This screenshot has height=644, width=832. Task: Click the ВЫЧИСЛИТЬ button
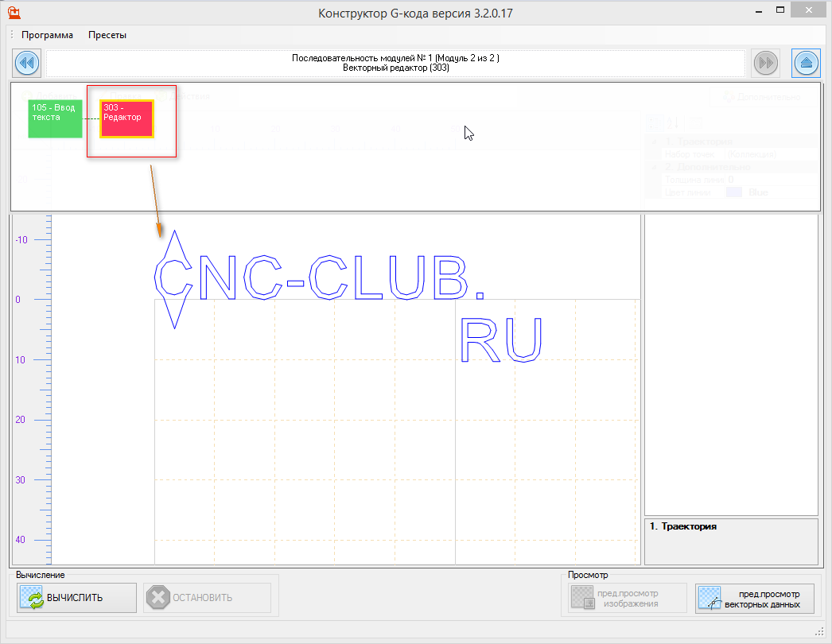[76, 598]
